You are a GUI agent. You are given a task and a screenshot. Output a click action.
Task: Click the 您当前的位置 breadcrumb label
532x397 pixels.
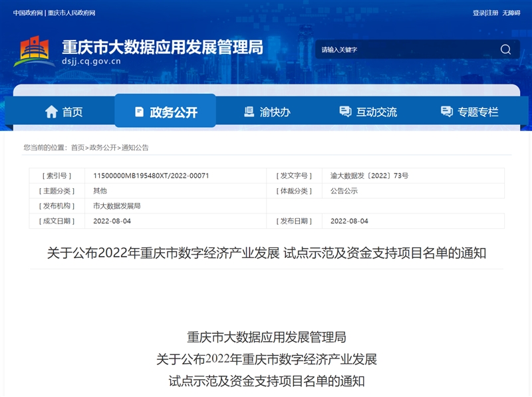(x=44, y=148)
